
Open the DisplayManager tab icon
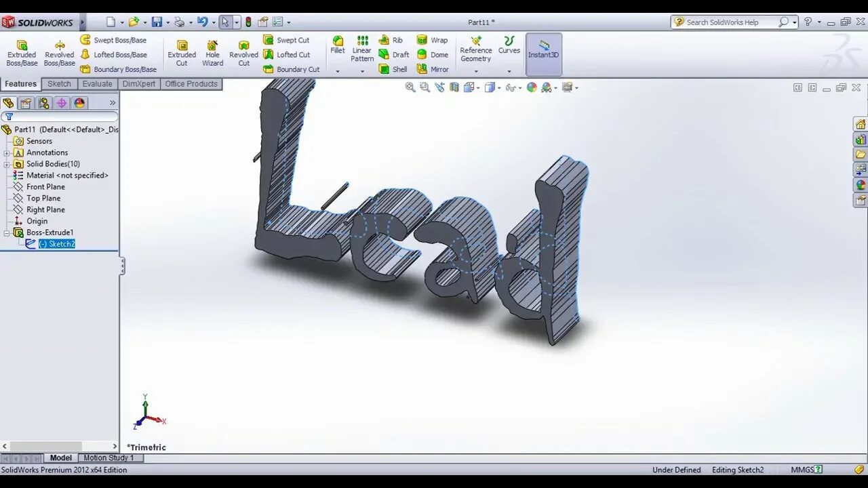pyautogui.click(x=80, y=103)
